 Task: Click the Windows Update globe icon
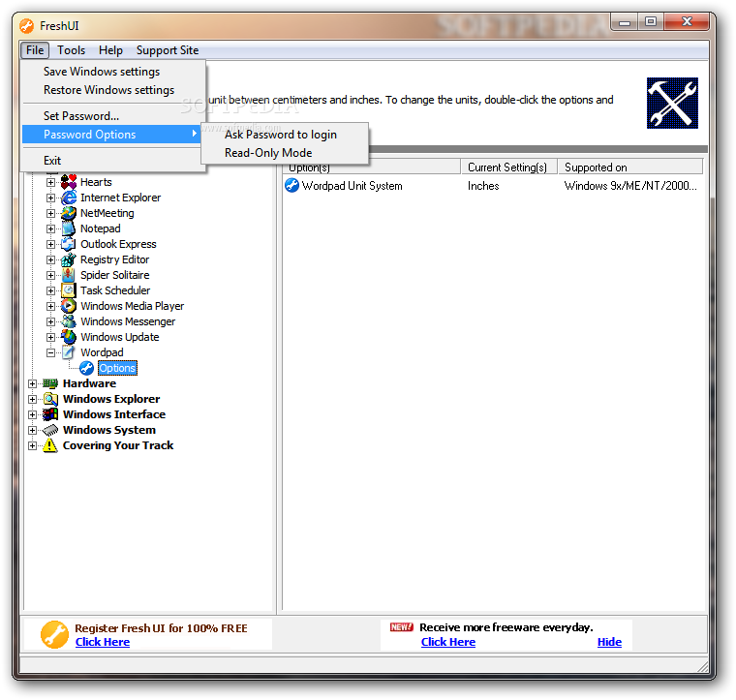pos(69,337)
